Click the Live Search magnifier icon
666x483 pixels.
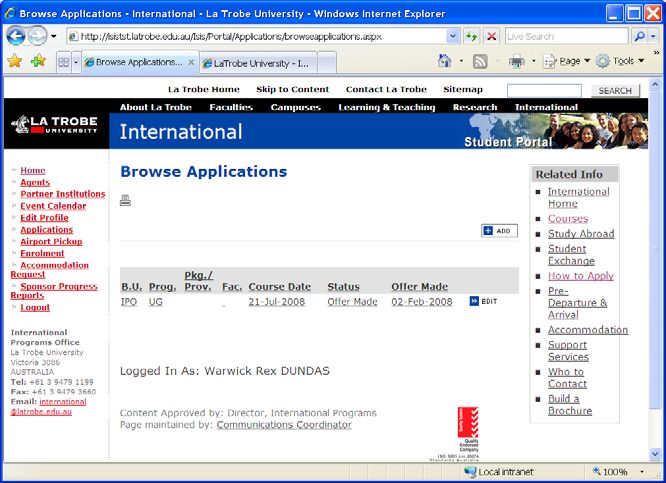[x=639, y=37]
